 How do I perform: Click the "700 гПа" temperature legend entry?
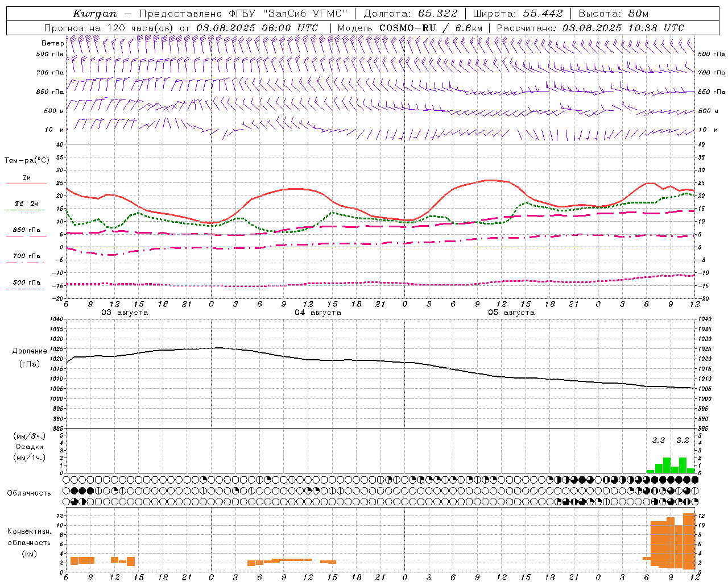[x=26, y=256]
